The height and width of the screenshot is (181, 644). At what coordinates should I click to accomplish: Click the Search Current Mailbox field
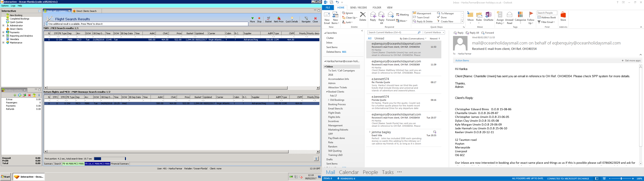393,33
